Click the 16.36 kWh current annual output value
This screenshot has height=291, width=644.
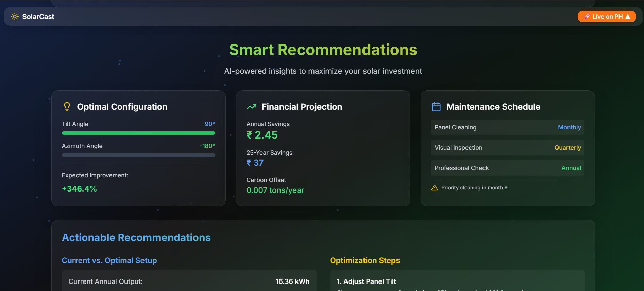[x=292, y=281]
